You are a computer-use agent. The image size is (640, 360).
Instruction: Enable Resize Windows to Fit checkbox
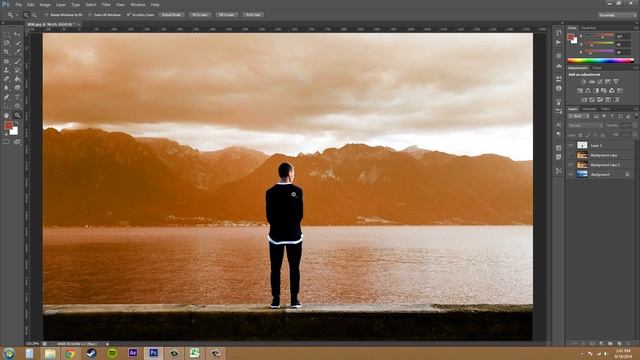47,15
